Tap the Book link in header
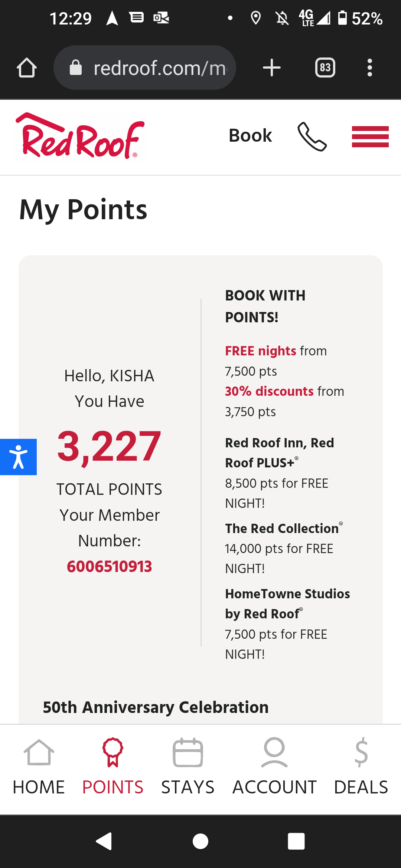Screen dimensions: 401x868 click(x=250, y=136)
